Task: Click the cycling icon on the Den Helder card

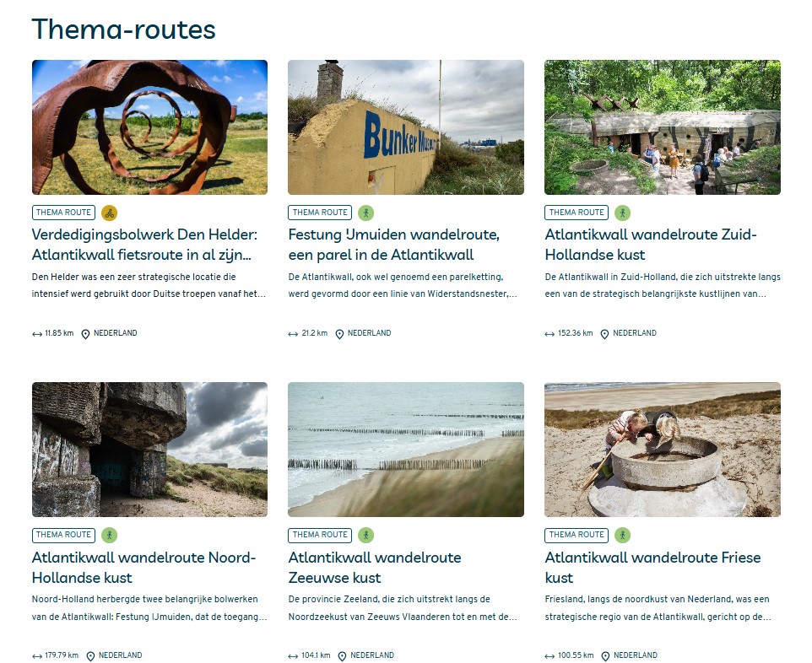Action: pyautogui.click(x=109, y=213)
